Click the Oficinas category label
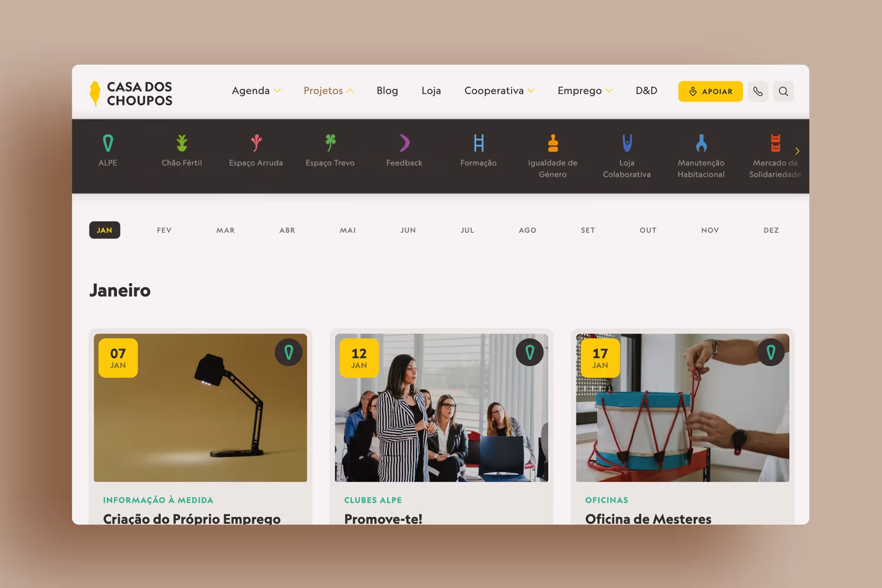This screenshot has height=588, width=882. [606, 500]
